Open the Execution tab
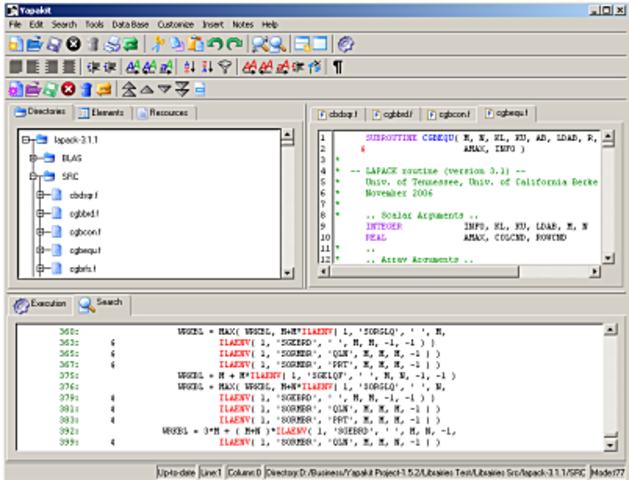The image size is (629, 480). coord(40,304)
